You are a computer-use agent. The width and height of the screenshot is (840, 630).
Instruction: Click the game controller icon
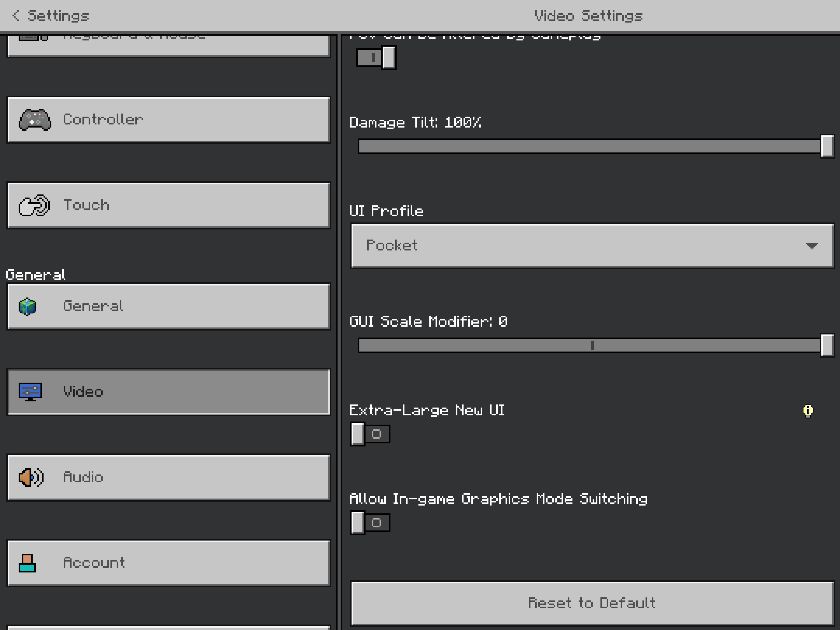35,120
